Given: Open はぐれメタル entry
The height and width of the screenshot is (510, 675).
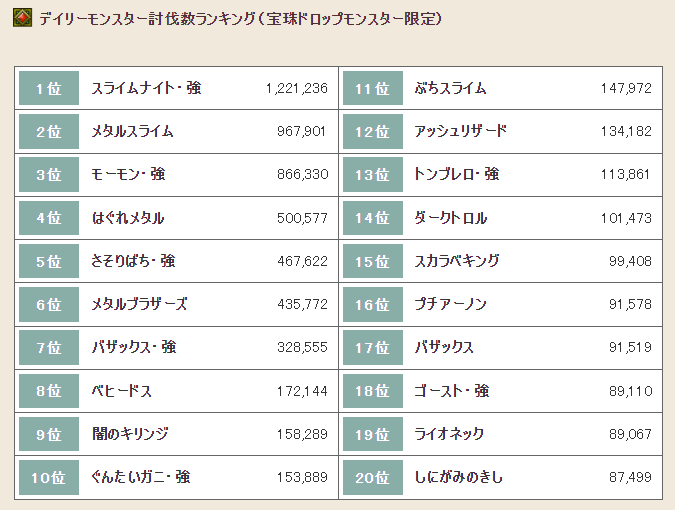Looking at the screenshot, I should pos(128,218).
